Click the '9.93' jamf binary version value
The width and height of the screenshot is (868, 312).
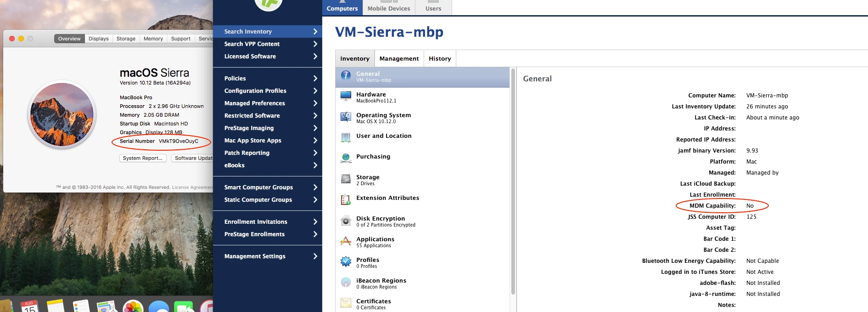(752, 151)
